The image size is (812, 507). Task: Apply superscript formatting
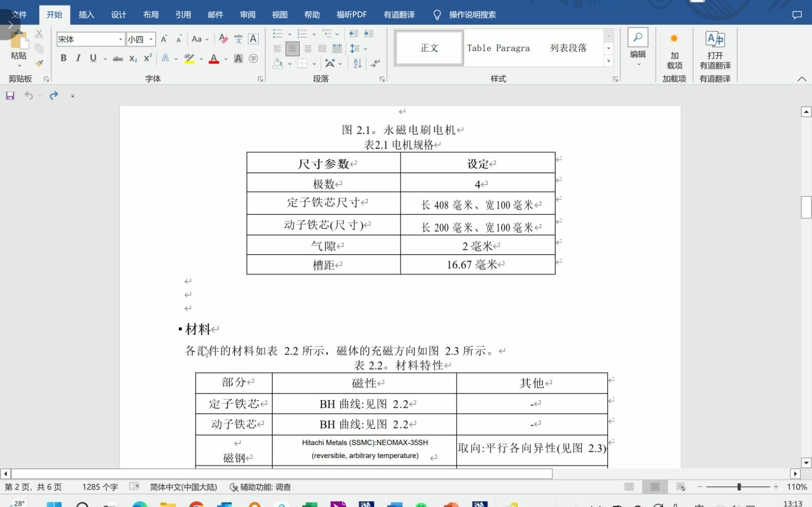point(148,59)
